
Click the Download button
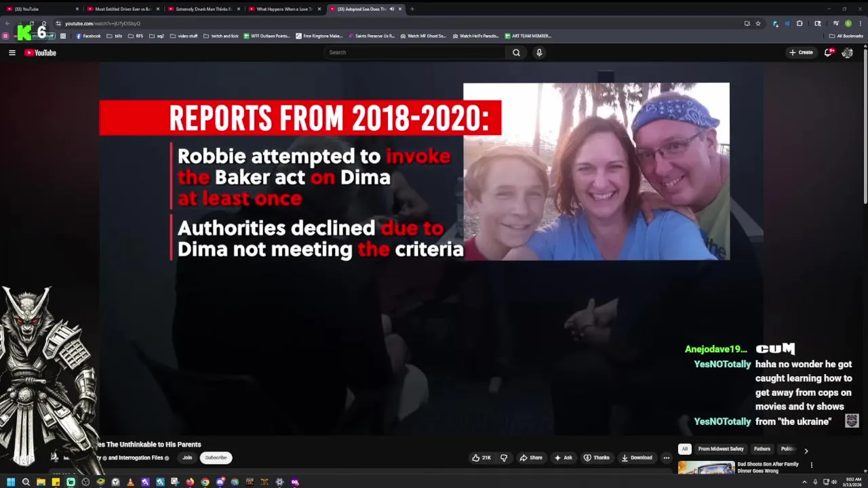click(x=637, y=457)
